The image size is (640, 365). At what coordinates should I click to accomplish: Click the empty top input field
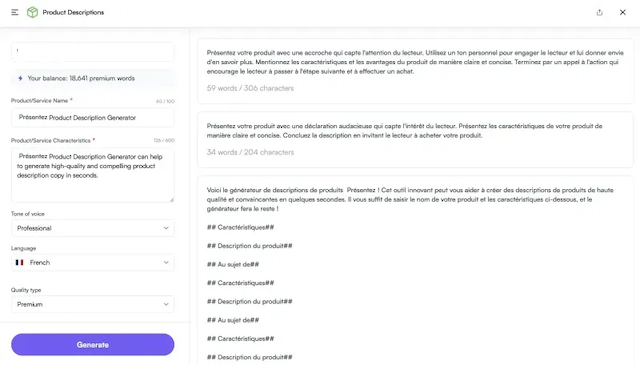tap(93, 52)
